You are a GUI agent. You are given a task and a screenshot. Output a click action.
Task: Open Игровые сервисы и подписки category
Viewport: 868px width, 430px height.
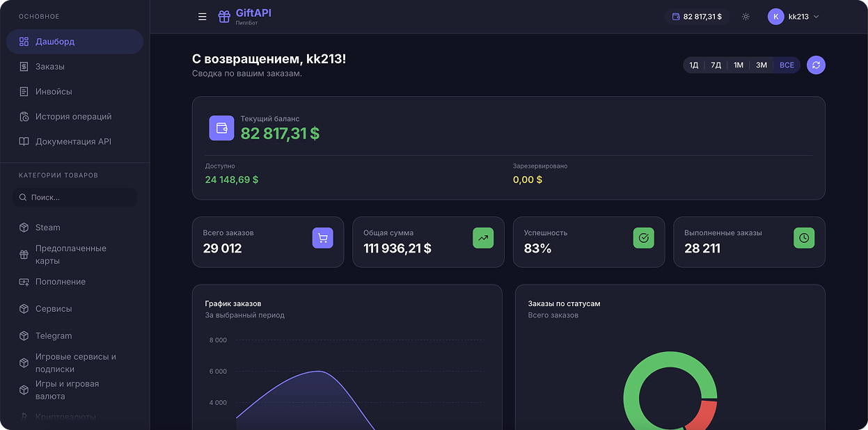pos(75,363)
